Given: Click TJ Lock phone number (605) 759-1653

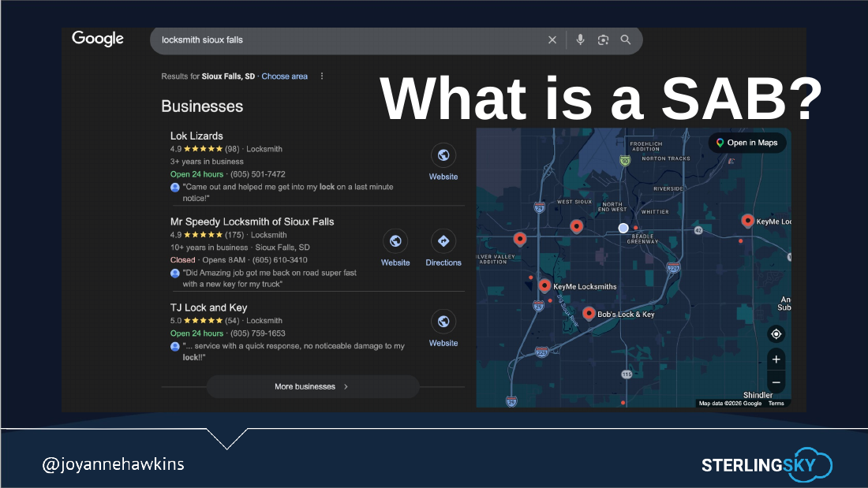Looking at the screenshot, I should [x=258, y=333].
